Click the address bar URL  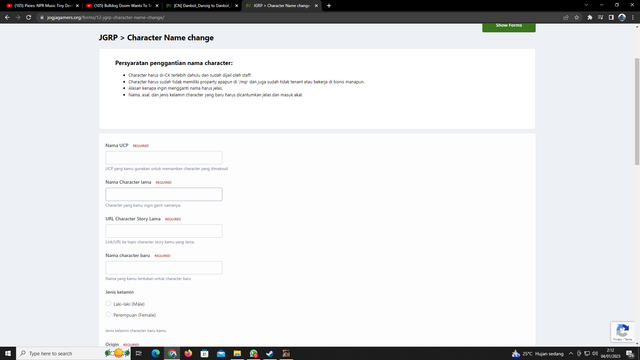(x=106, y=18)
